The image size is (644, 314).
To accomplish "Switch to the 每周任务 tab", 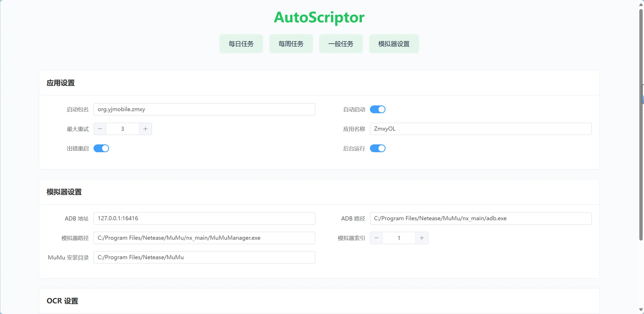I will point(291,44).
